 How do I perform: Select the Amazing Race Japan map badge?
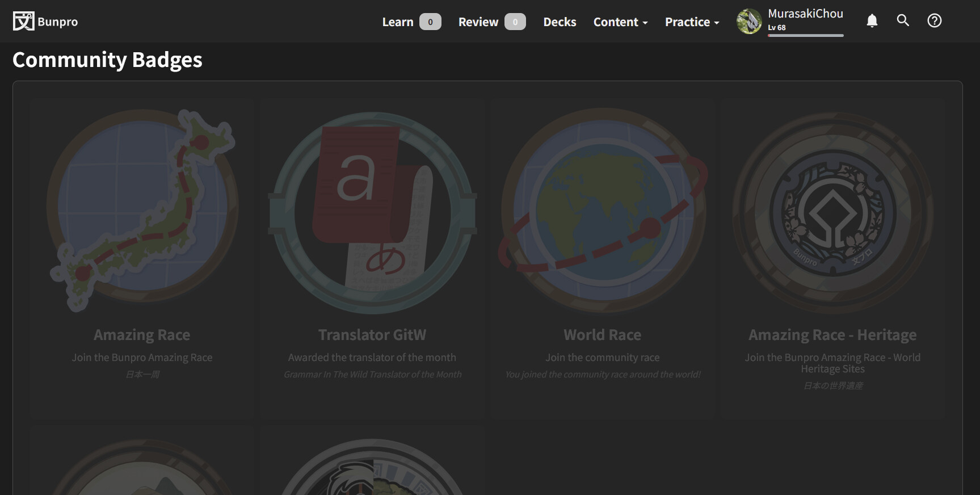point(142,210)
